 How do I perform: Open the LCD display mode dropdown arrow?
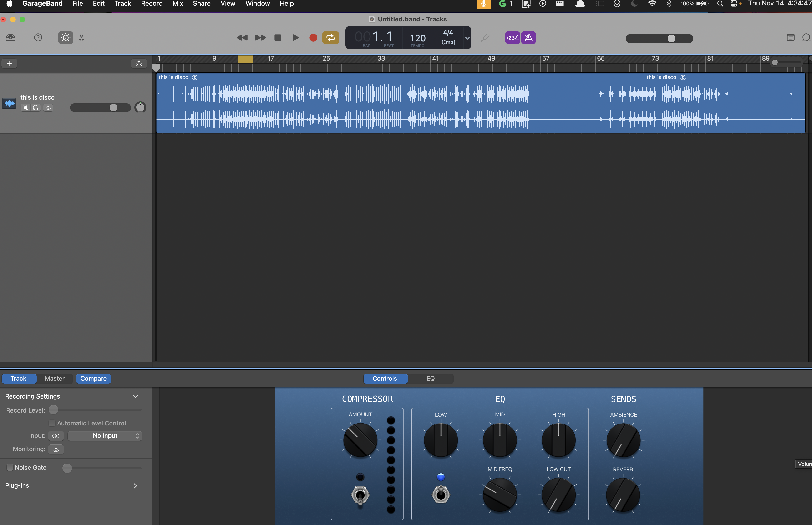click(467, 38)
